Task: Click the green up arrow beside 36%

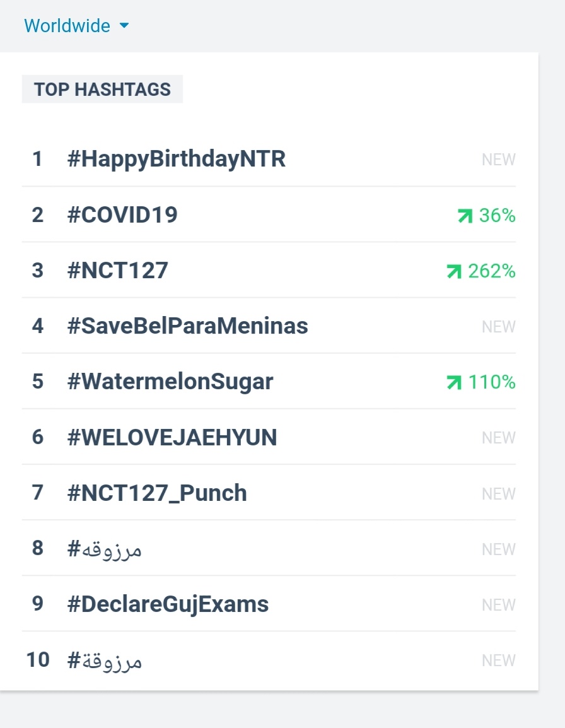Action: tap(465, 215)
